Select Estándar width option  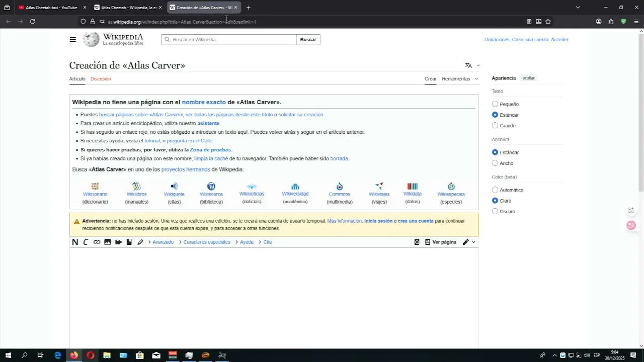[x=495, y=152]
